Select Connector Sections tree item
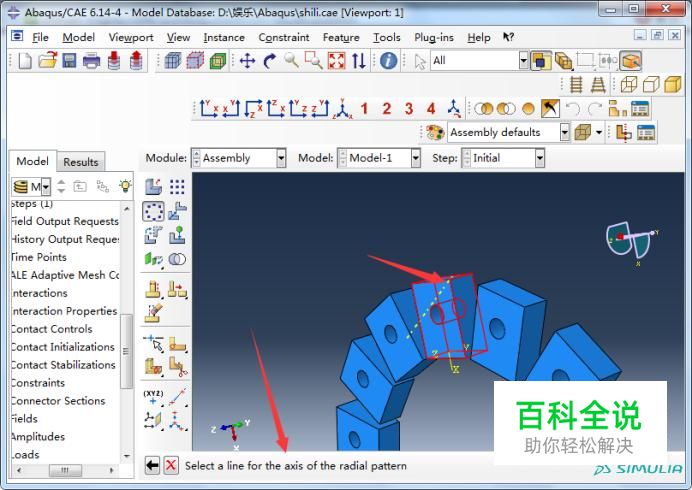Viewport: 692px width, 490px height. pyautogui.click(x=58, y=401)
